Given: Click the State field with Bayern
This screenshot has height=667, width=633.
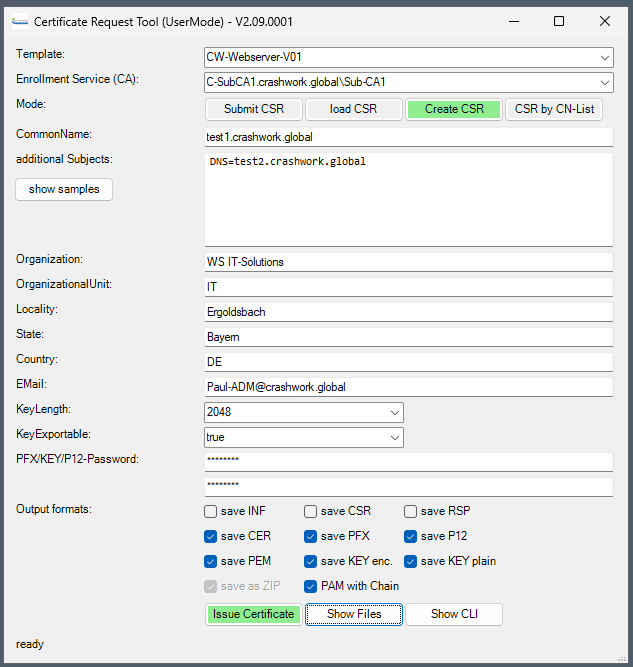Looking at the screenshot, I should click(409, 337).
